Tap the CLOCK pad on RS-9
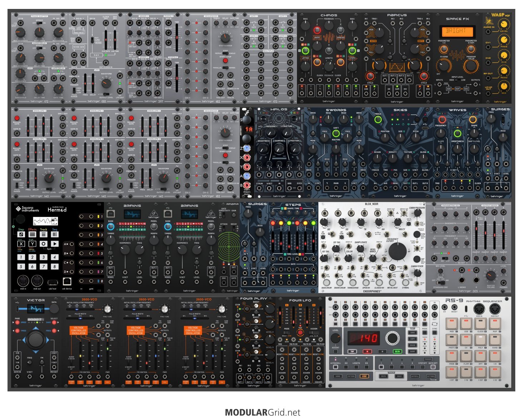The height and width of the screenshot is (420, 526). click(x=480, y=324)
